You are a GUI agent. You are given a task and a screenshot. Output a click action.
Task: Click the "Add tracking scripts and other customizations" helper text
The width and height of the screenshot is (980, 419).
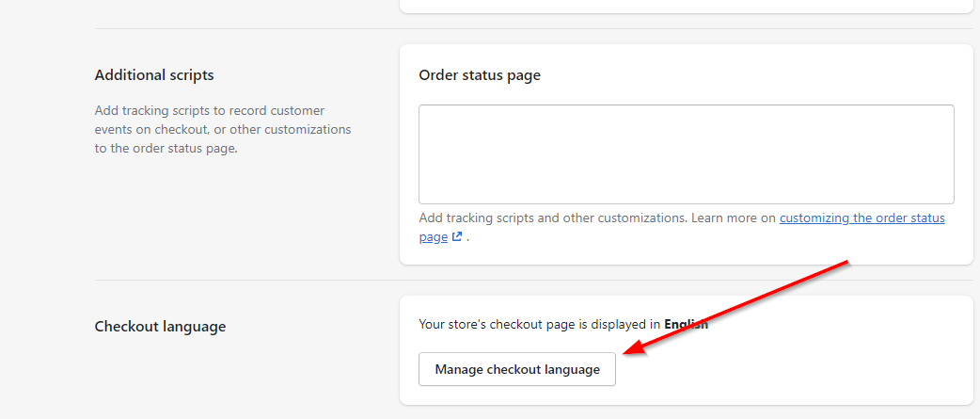pyautogui.click(x=553, y=218)
